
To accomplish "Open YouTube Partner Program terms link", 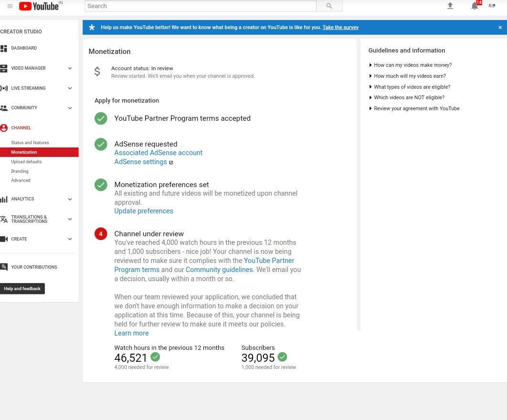I will click(x=269, y=261).
